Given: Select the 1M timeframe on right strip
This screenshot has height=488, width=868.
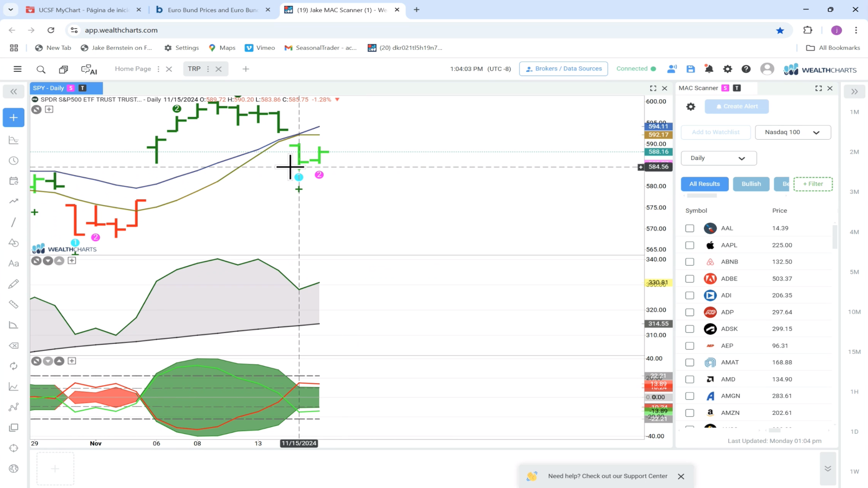Looking at the screenshot, I should pyautogui.click(x=854, y=112).
